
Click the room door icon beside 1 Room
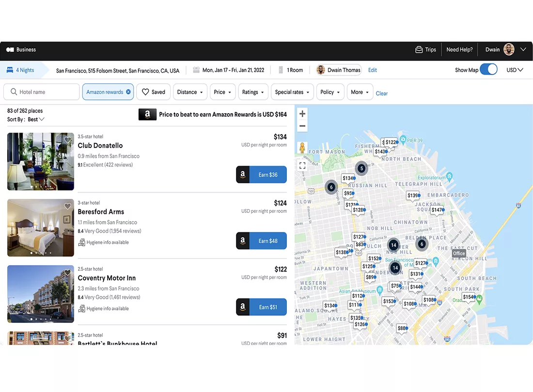pos(281,70)
